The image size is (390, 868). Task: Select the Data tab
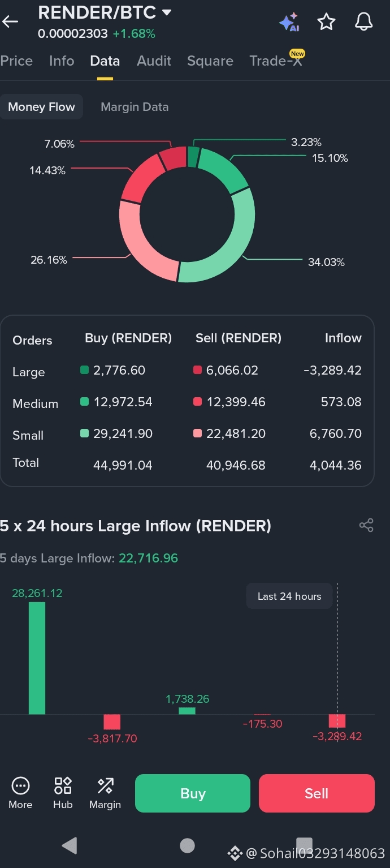[105, 61]
